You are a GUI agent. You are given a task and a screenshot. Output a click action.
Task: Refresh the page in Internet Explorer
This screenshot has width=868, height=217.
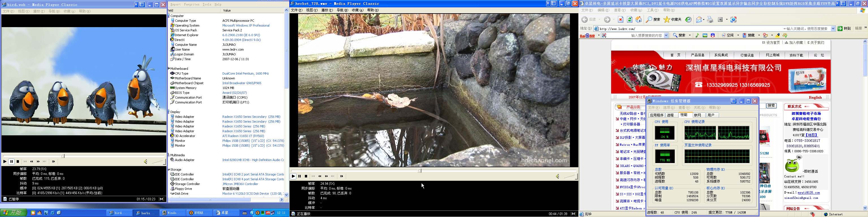[630, 19]
